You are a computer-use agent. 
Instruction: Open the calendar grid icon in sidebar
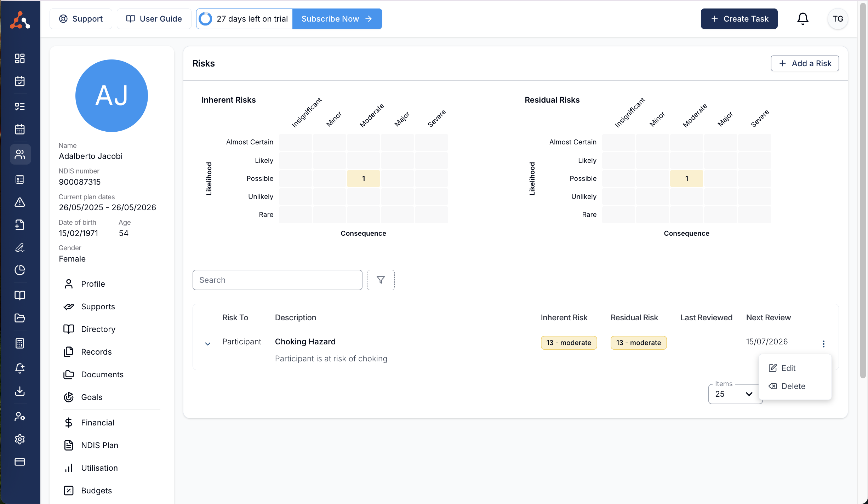tap(20, 129)
